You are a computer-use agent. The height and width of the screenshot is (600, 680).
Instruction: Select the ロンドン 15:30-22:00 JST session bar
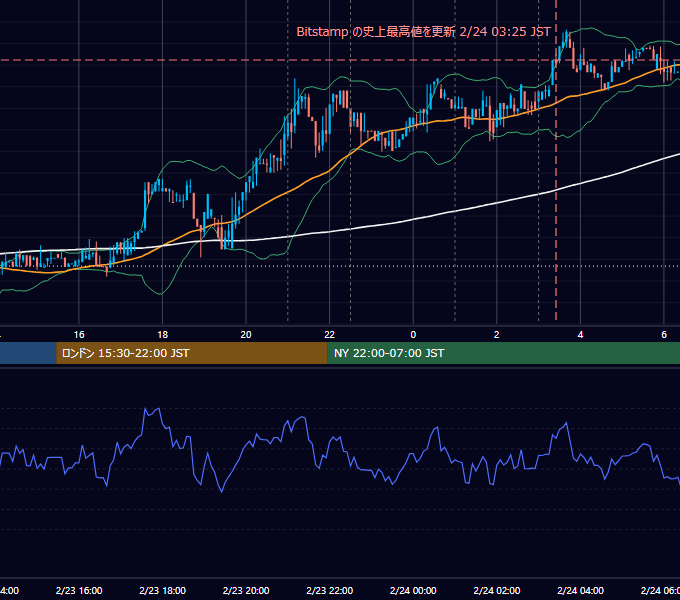(192, 353)
